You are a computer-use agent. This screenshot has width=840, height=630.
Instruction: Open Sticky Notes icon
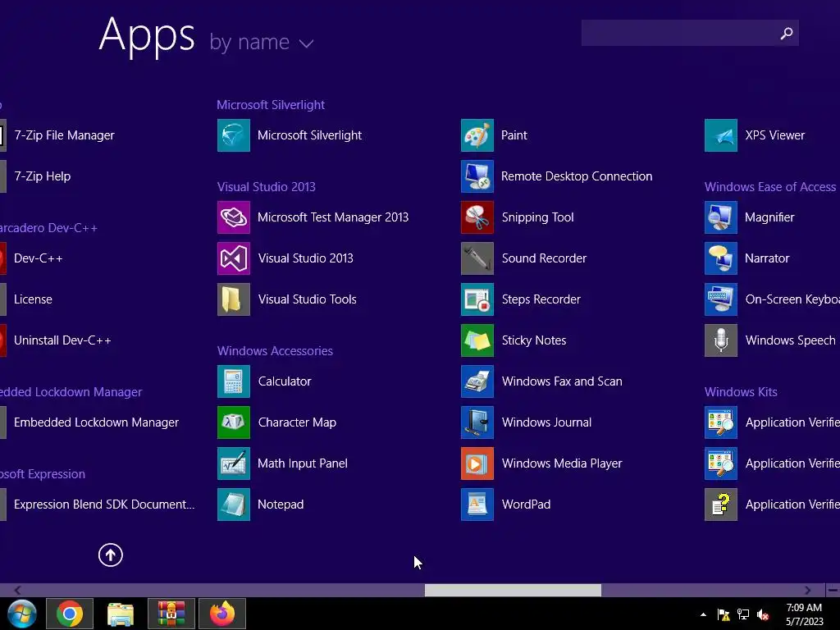pos(477,340)
